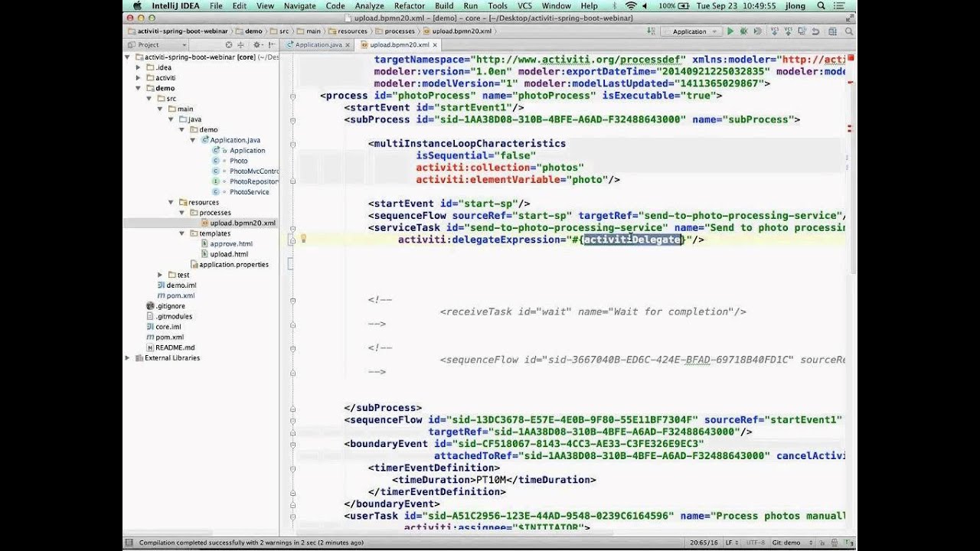This screenshot has width=980, height=551.
Task: Click the Run with Coverage icon
Action: (x=757, y=31)
